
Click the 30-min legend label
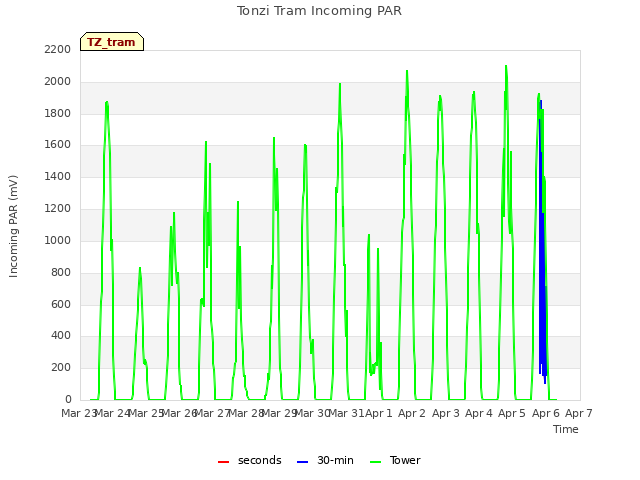coord(335,460)
